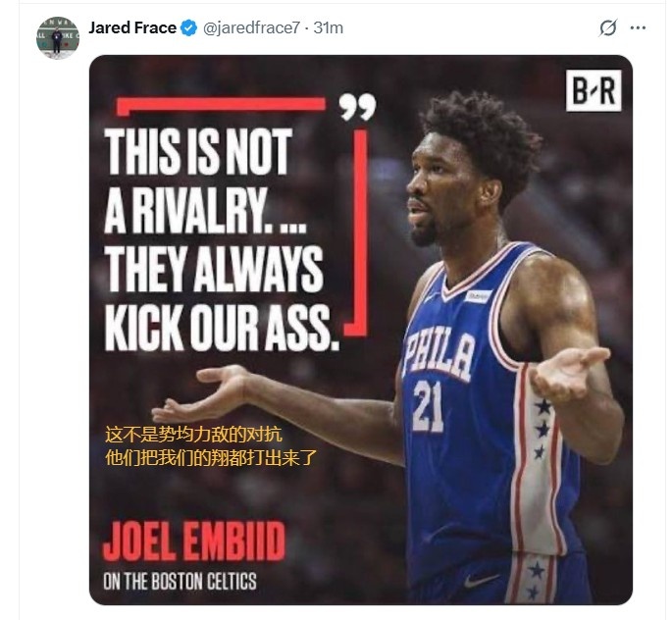The image size is (672, 620).
Task: Click the 31m post timestamp
Action: [x=328, y=28]
